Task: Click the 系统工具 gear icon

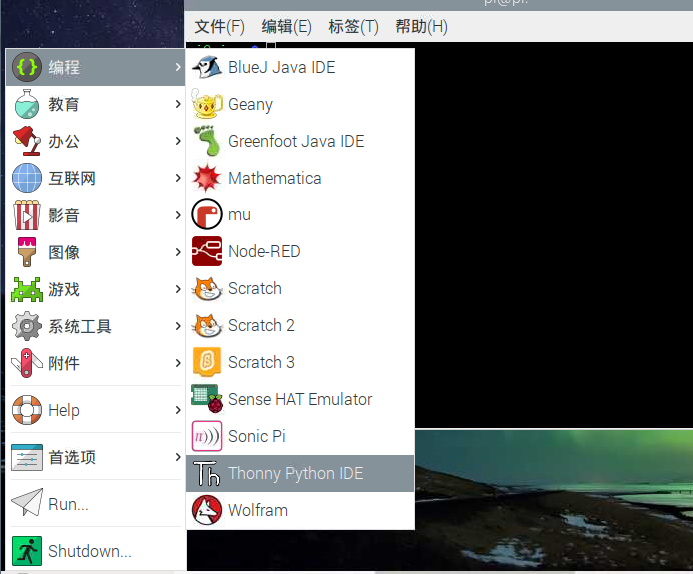Action: click(27, 326)
